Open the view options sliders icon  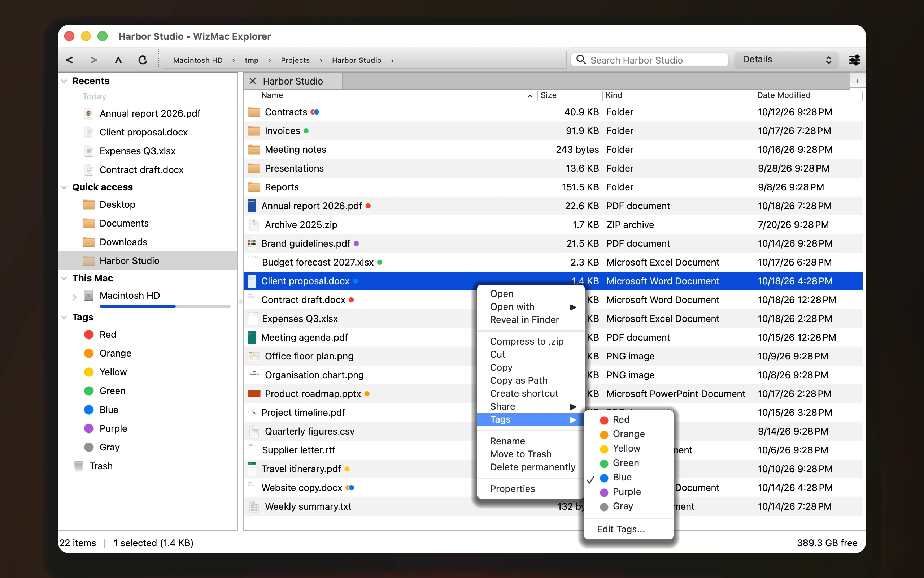(854, 60)
